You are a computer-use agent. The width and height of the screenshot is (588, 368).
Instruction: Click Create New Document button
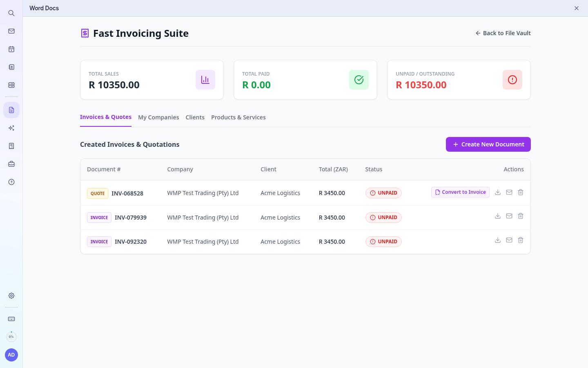(x=488, y=144)
